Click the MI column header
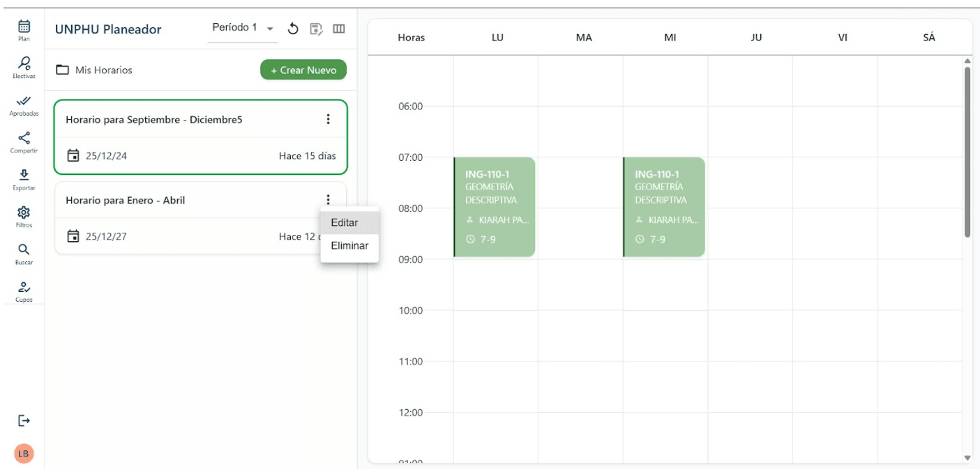This screenshot has width=980, height=469. tap(670, 38)
